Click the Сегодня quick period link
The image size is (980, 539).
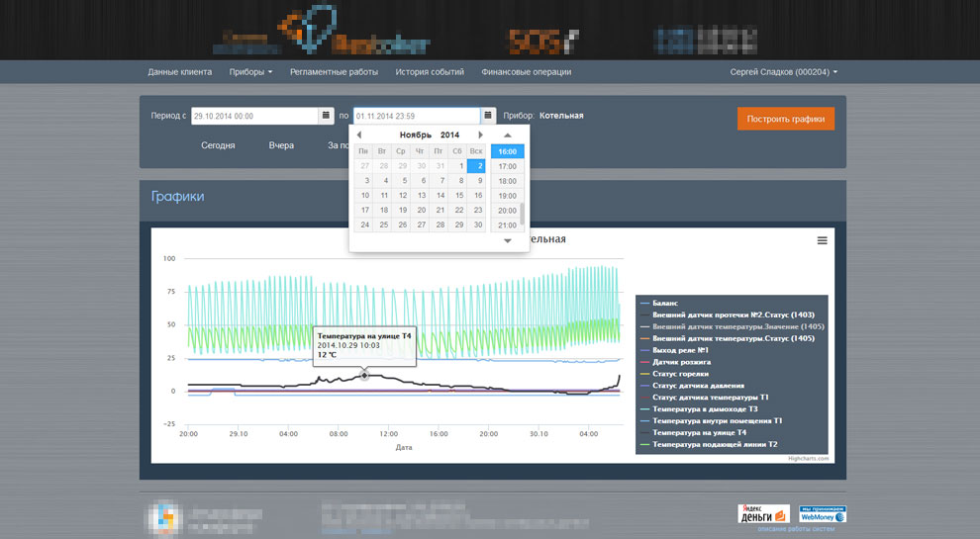218,145
